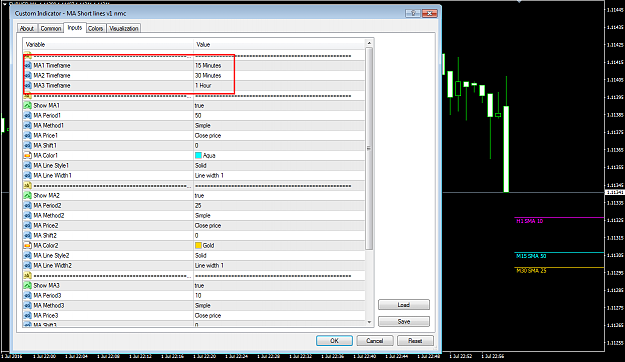Open the Visualization tab

pos(124,28)
